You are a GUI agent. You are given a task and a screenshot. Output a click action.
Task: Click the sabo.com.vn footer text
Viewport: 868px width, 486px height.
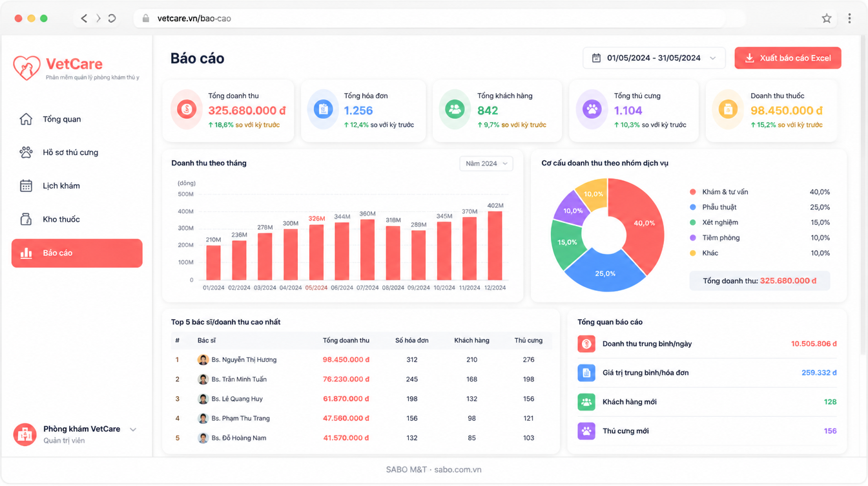[x=458, y=470]
